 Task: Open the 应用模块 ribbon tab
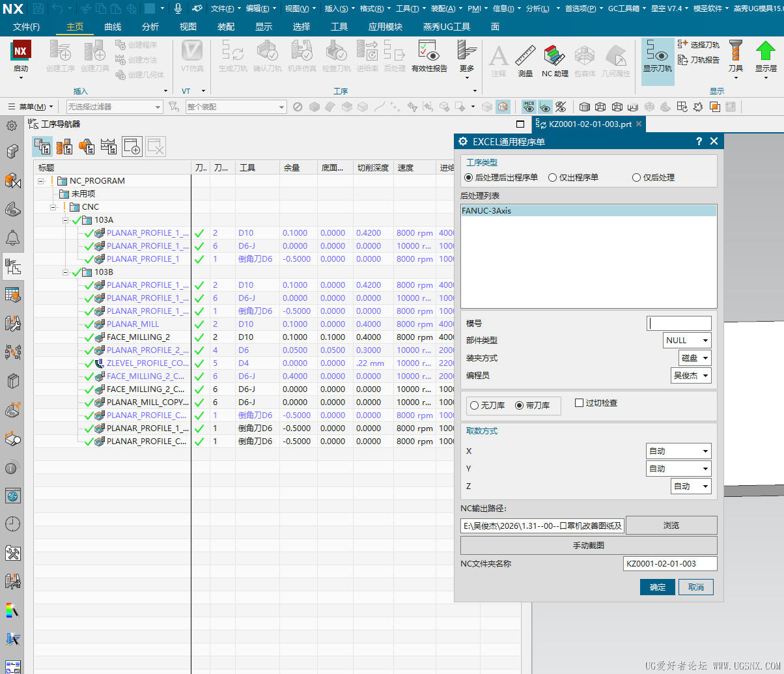click(x=385, y=27)
